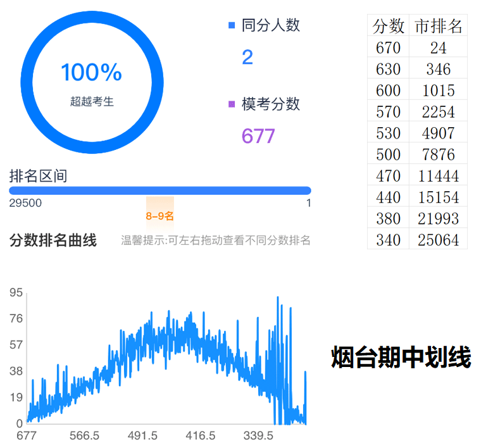The width and height of the screenshot is (493, 448).
Task: Click the 温馨提示 drag hint text
Action: pyautogui.click(x=216, y=240)
